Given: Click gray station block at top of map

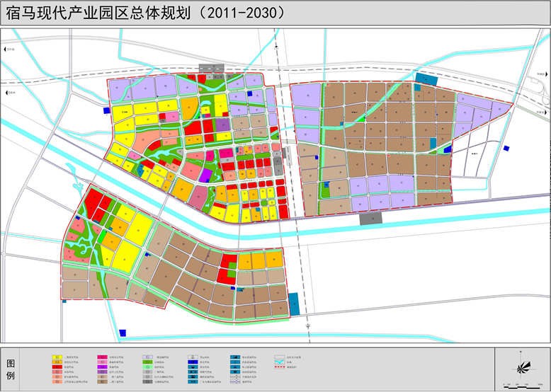Looking at the screenshot, I should pos(212,69).
